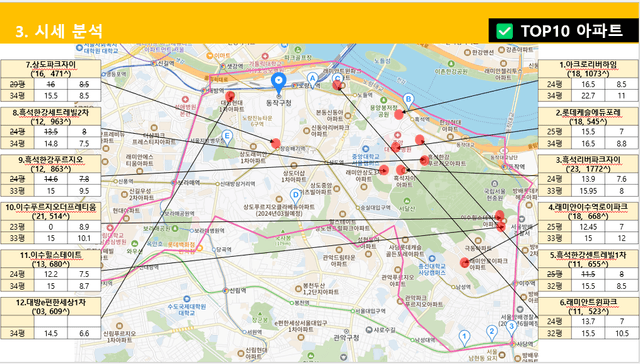Select the 9.흑석한강푸르지오 table header

tap(51, 164)
